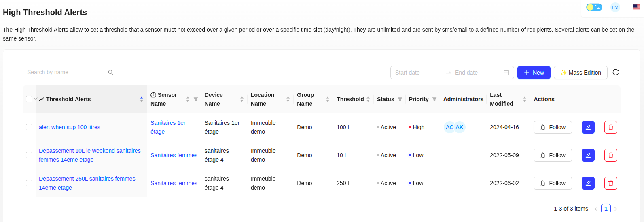Toggle the light/dark theme switch
This screenshot has width=644, height=222.
(594, 7)
